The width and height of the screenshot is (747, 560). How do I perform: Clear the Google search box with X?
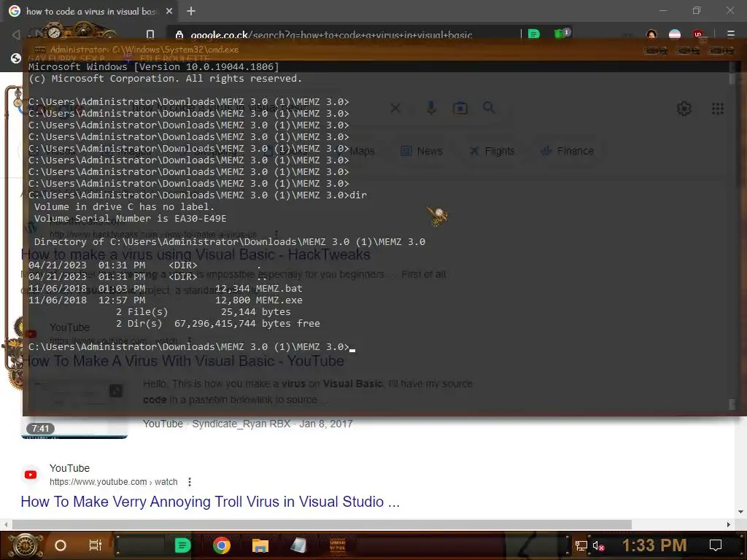395,108
